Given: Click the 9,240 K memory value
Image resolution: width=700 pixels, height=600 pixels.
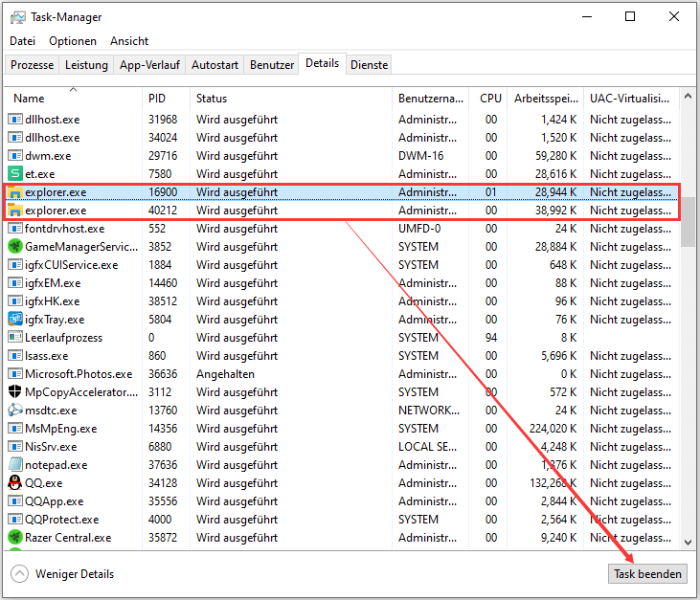Looking at the screenshot, I should coord(559,537).
